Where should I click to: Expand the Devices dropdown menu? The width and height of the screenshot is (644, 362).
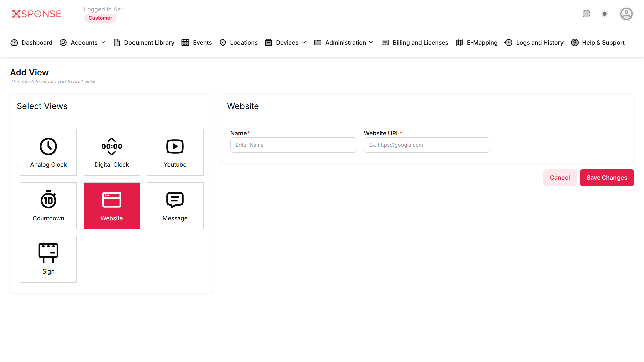coord(285,43)
